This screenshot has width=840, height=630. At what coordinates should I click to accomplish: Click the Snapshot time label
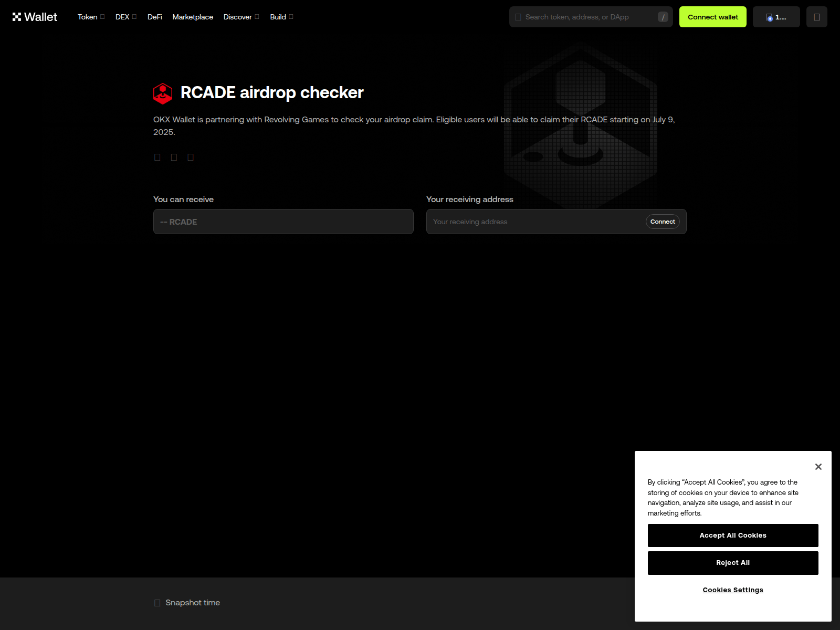pyautogui.click(x=193, y=603)
